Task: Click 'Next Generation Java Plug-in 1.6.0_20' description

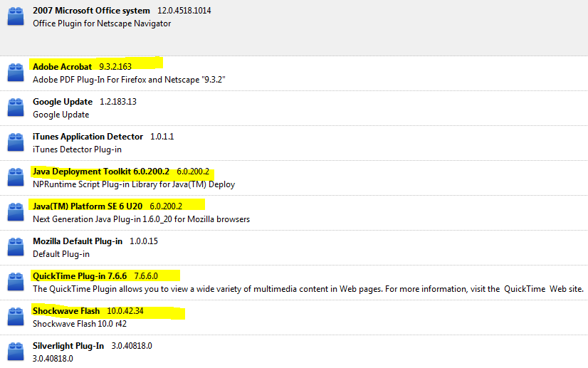Action: click(x=141, y=219)
